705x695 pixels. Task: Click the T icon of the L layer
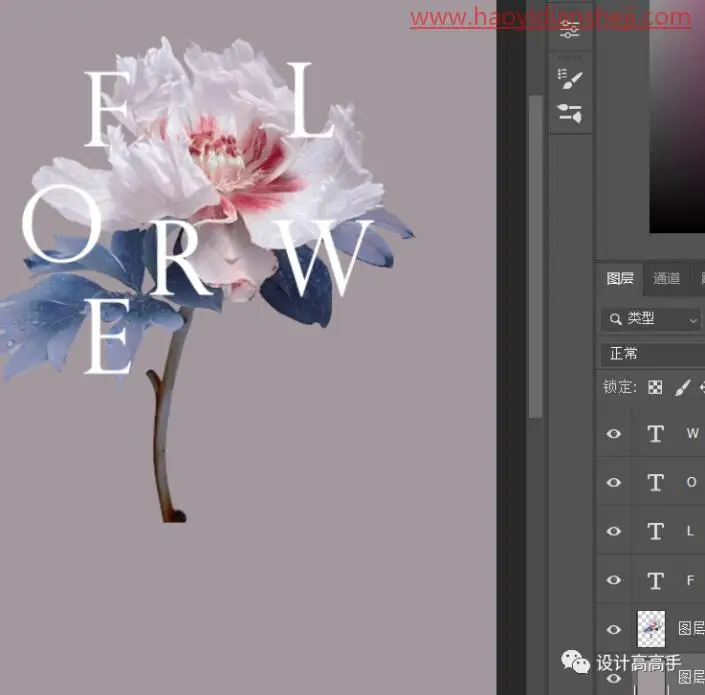click(x=656, y=531)
